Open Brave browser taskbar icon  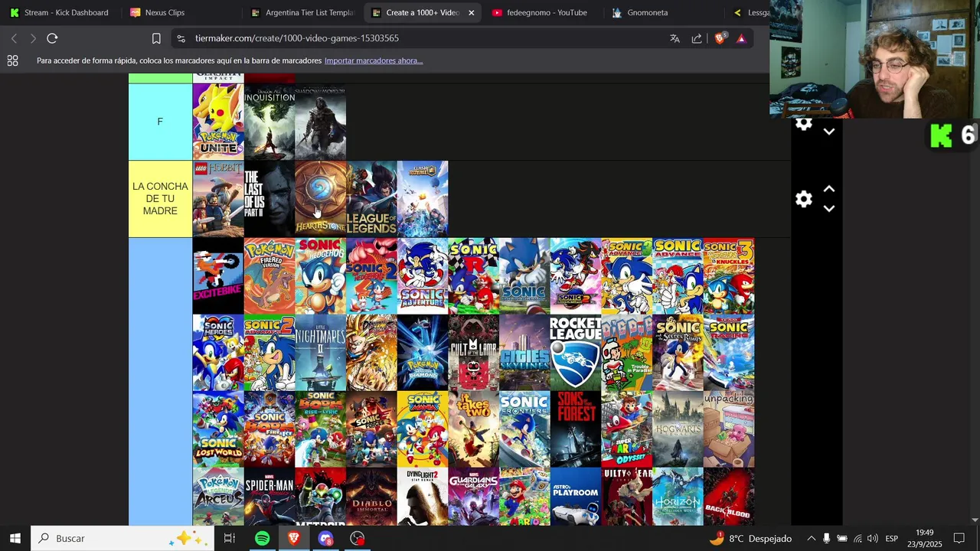pyautogui.click(x=294, y=539)
